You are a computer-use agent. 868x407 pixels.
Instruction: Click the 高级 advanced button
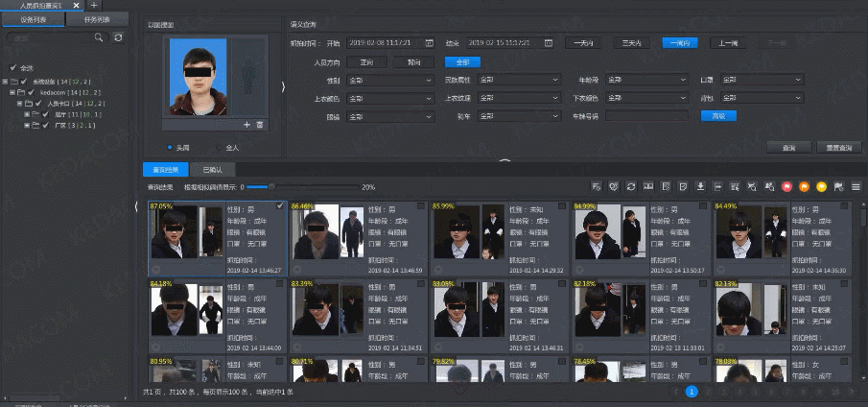[x=718, y=116]
